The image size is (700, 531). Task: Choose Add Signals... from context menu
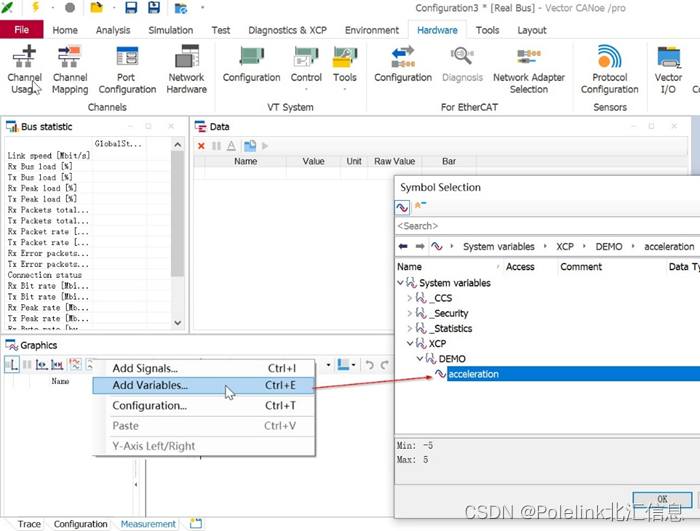[x=204, y=368]
